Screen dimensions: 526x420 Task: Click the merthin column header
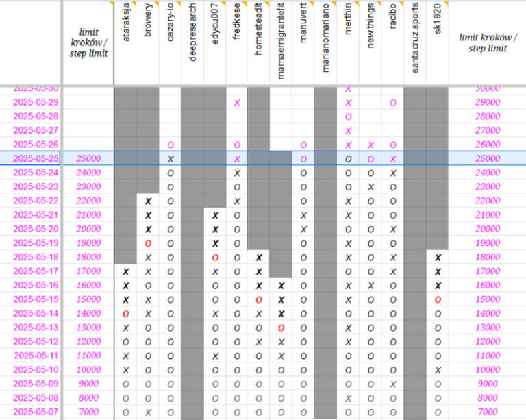pyautogui.click(x=348, y=42)
